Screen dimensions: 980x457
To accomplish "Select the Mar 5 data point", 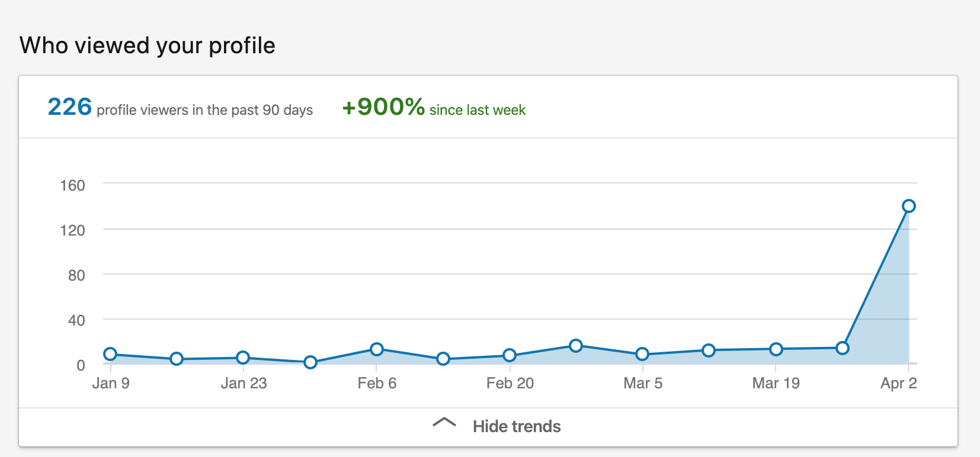I will [x=642, y=354].
